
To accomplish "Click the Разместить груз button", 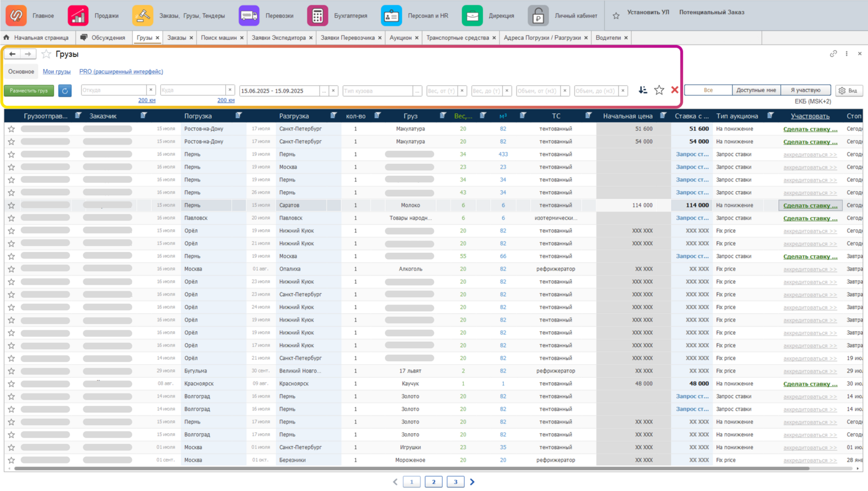I will pos(29,90).
